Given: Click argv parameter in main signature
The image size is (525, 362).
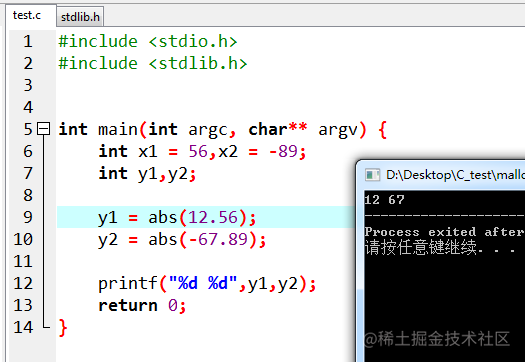Looking at the screenshot, I should point(338,130).
